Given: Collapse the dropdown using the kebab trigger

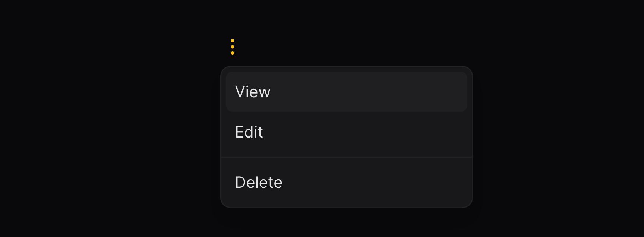Looking at the screenshot, I should [x=233, y=47].
